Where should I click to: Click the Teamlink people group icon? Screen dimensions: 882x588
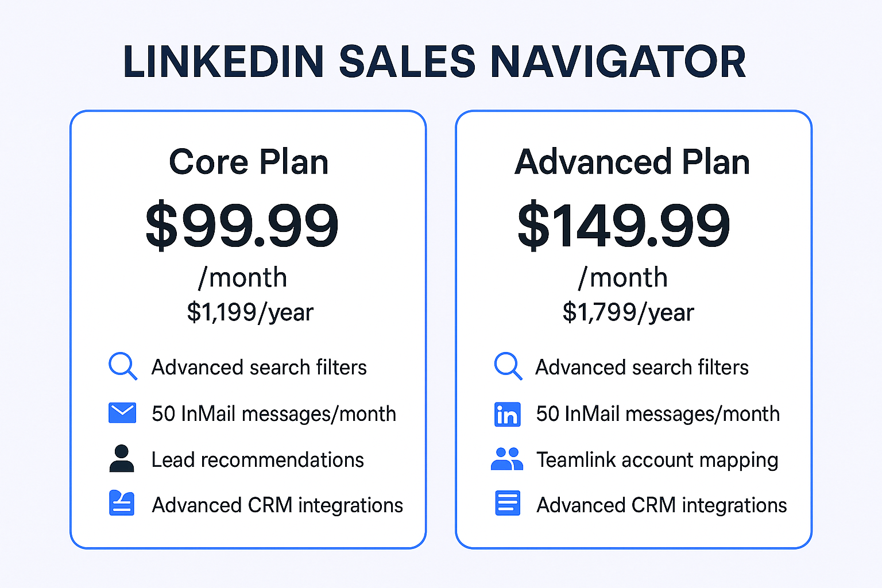[x=507, y=459]
